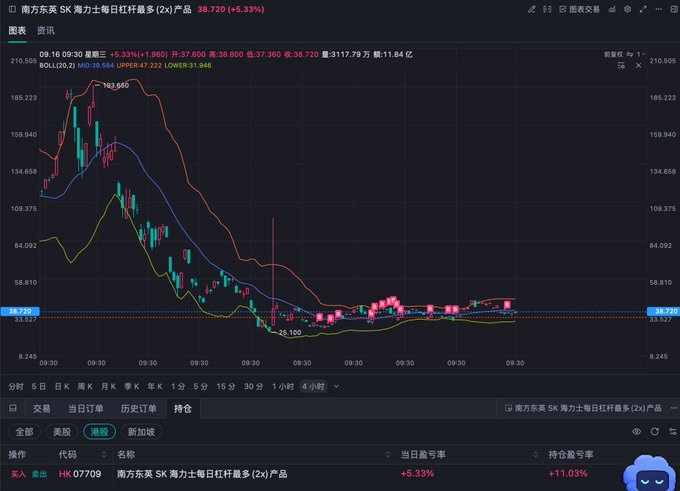
Task: Click the 193.650 high price label
Action: (x=115, y=85)
